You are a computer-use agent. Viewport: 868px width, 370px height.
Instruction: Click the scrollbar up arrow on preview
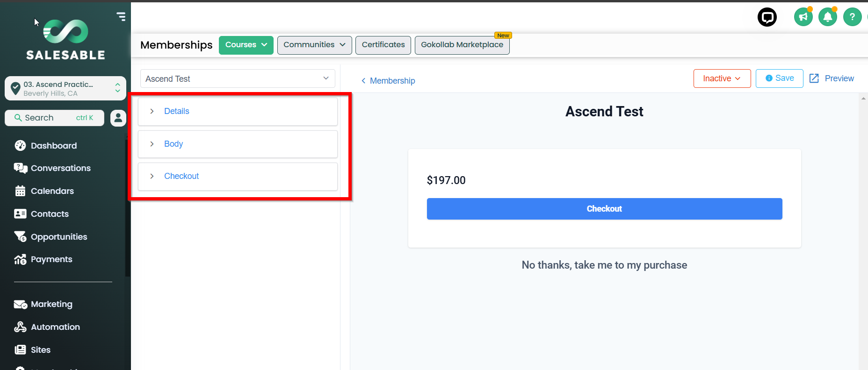point(863,98)
